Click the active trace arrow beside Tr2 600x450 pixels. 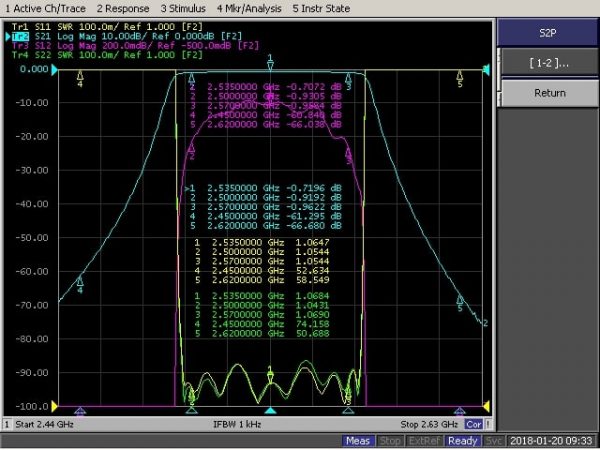pyautogui.click(x=8, y=36)
